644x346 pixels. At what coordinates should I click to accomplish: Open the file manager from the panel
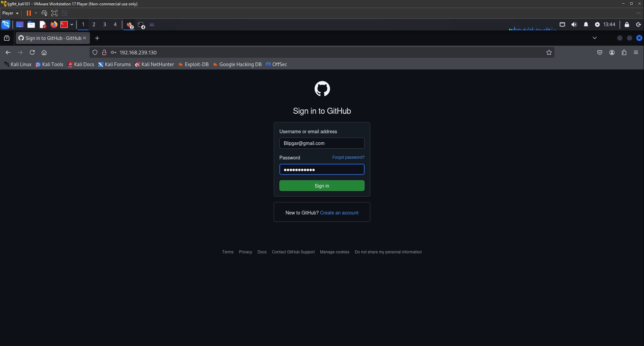tap(31, 24)
